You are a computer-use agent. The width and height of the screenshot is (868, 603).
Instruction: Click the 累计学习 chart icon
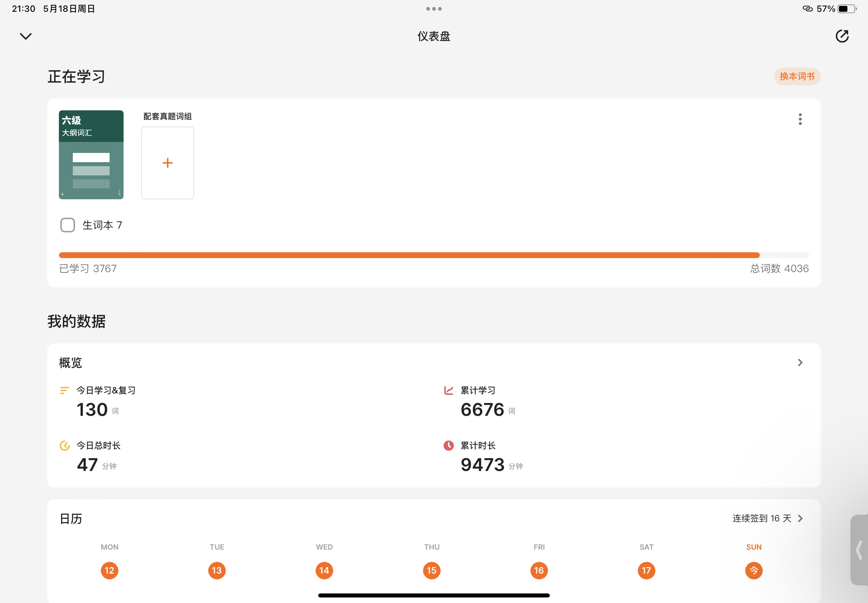[x=449, y=390]
